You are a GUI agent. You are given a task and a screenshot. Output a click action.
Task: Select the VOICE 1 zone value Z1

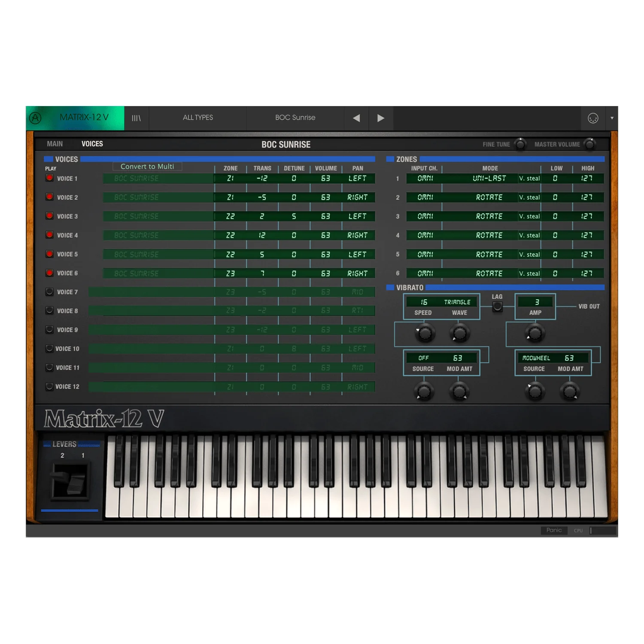tap(231, 178)
